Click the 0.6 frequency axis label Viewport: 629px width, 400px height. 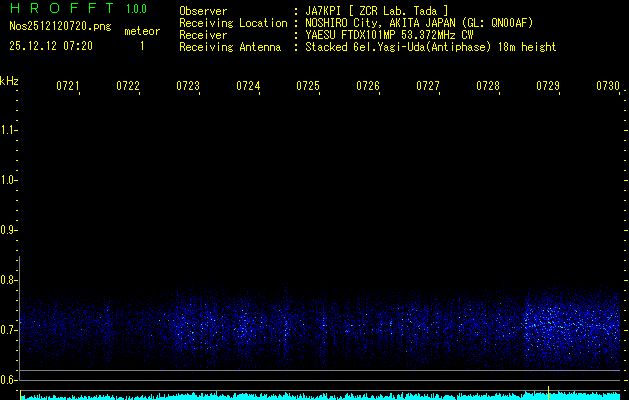(x=9, y=380)
